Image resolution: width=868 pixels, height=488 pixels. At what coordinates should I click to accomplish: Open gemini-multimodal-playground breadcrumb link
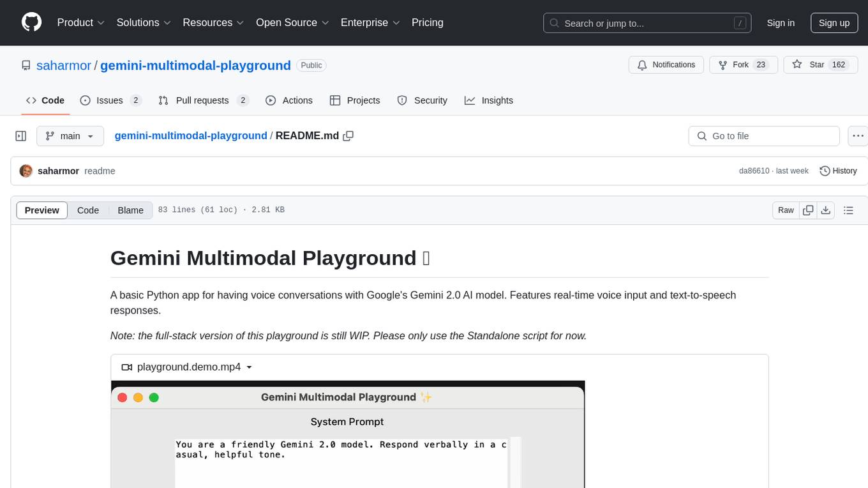click(191, 135)
